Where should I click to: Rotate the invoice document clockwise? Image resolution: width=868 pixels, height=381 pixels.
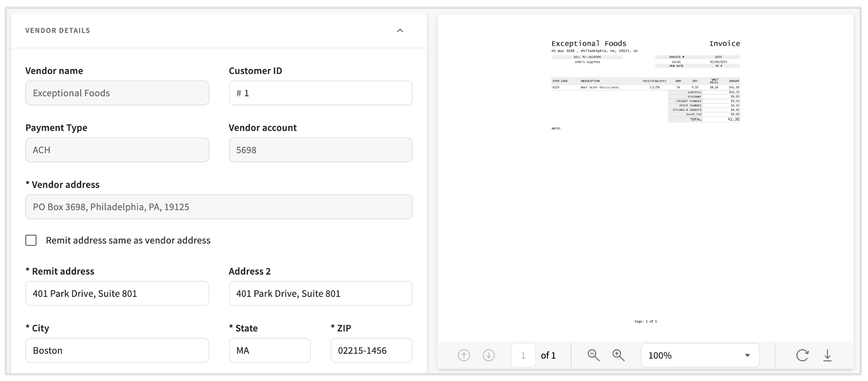802,355
